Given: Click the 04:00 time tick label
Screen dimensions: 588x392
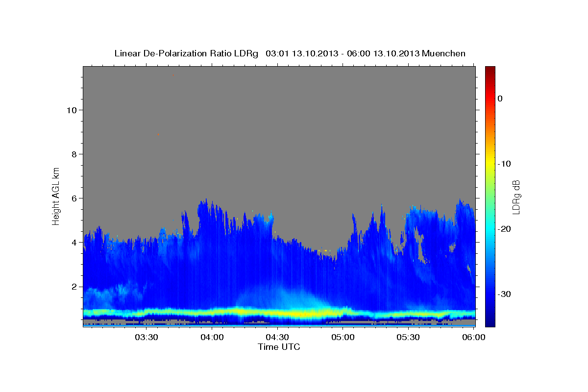Looking at the screenshot, I should [212, 338].
